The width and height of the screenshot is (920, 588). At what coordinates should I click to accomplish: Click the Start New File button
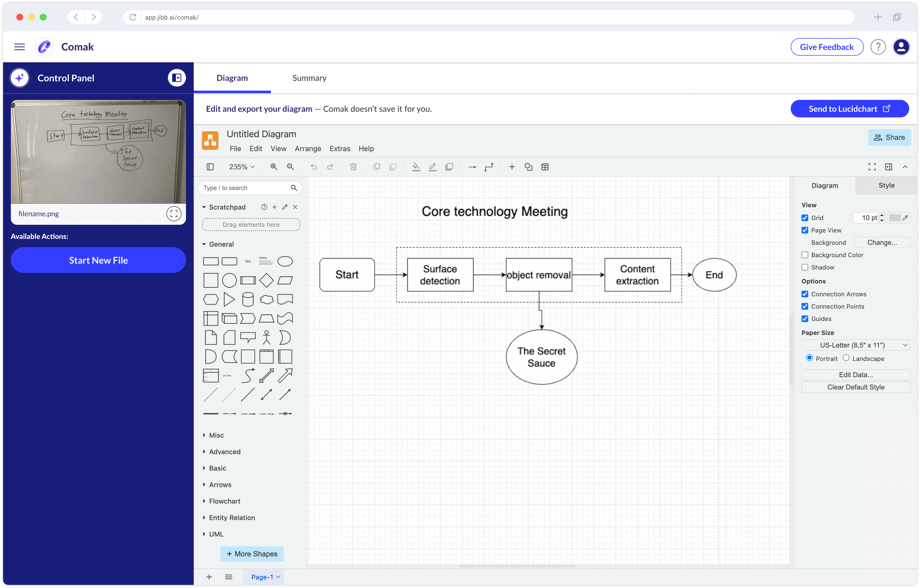(98, 260)
